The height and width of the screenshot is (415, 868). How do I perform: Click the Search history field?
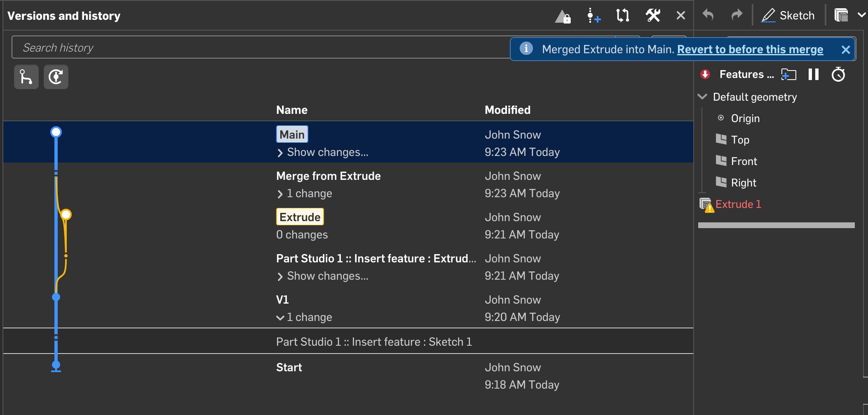click(x=260, y=47)
